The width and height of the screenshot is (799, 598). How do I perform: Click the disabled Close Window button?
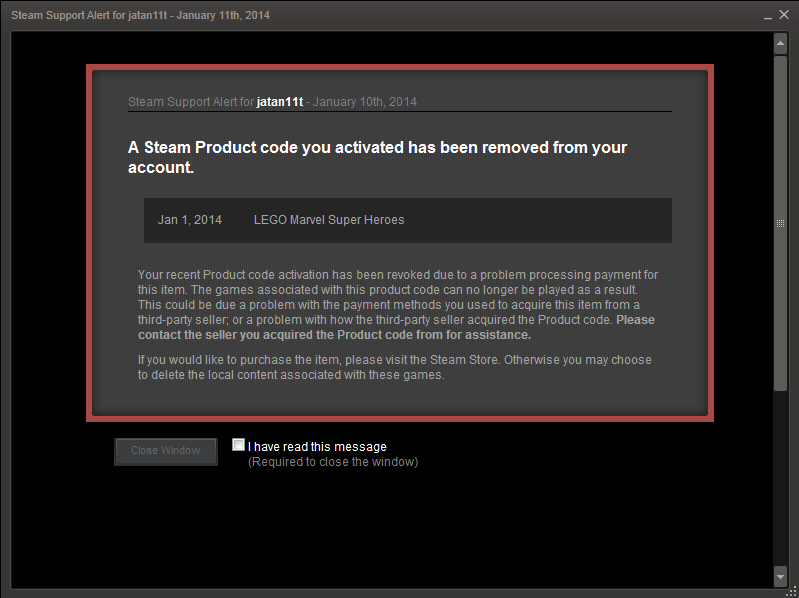pyautogui.click(x=166, y=451)
